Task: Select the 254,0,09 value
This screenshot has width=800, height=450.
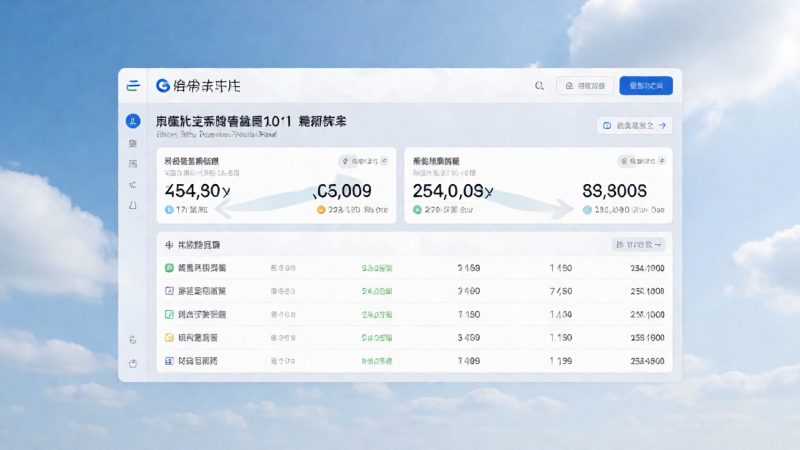Action: (x=453, y=191)
